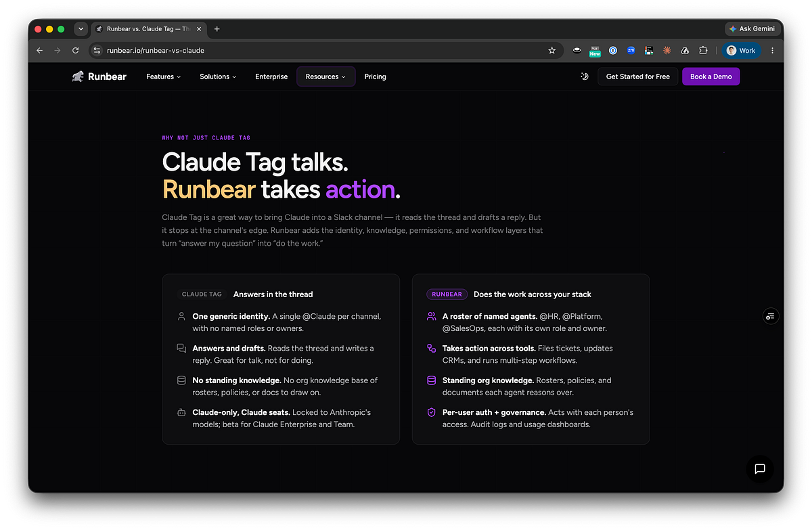Open Chrome three-dot menu
Screen dimensions: 812x530
pos(773,50)
